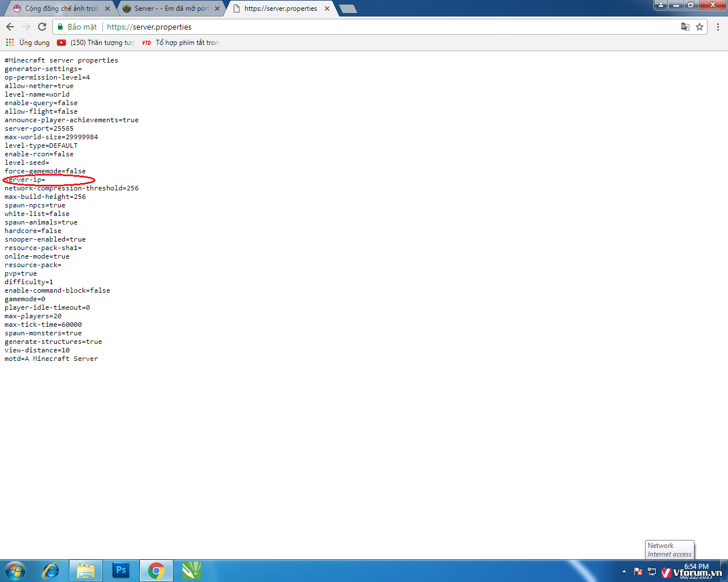The height and width of the screenshot is (582, 728).
Task: Click the "server-port=25565" line
Action: tap(39, 128)
